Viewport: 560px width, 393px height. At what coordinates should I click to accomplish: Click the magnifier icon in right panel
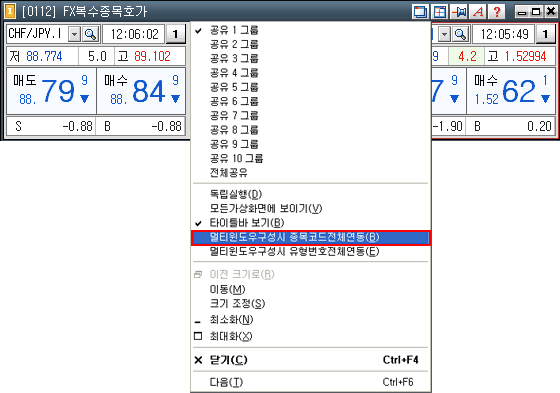pos(461,34)
